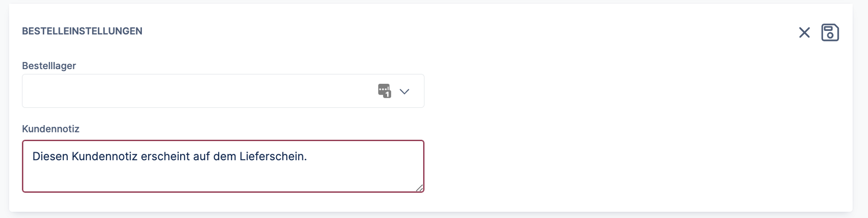The image size is (868, 218).
Task: Click the BESTELLEINSTELLUNGEN heading
Action: coord(82,31)
